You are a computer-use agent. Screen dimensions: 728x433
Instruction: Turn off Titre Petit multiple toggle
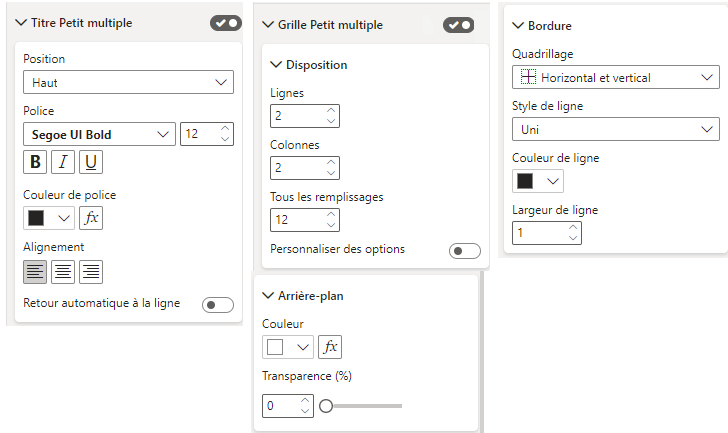(226, 23)
